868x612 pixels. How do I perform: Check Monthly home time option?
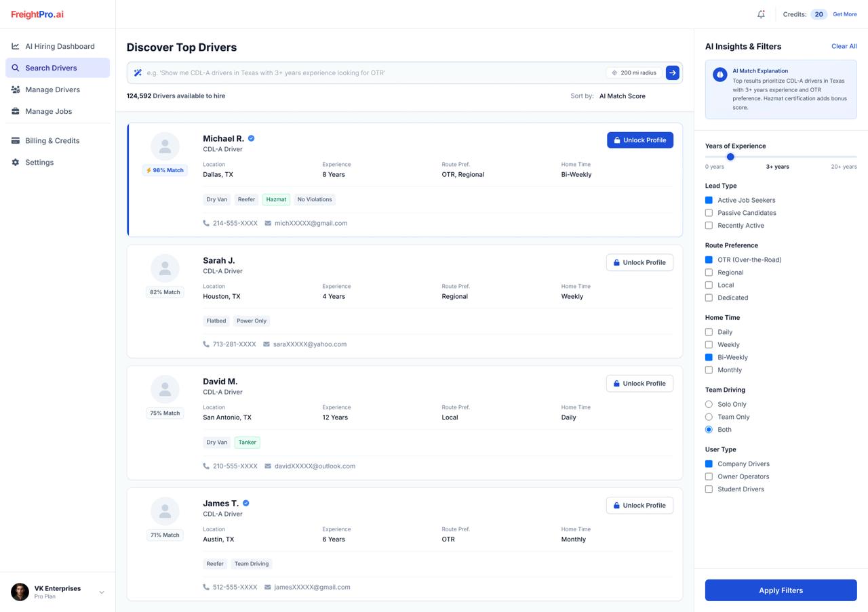click(x=709, y=370)
